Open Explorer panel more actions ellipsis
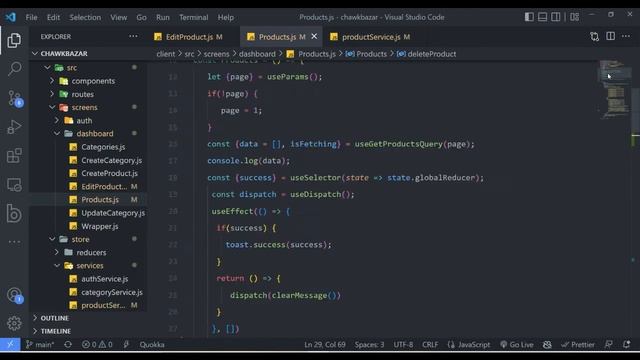640x360 pixels. coord(133,36)
